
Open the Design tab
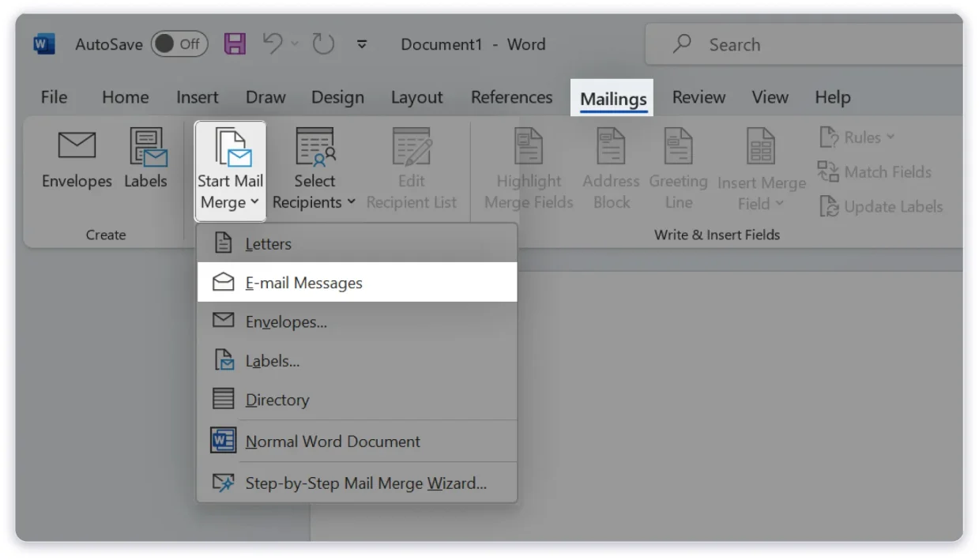pyautogui.click(x=337, y=97)
